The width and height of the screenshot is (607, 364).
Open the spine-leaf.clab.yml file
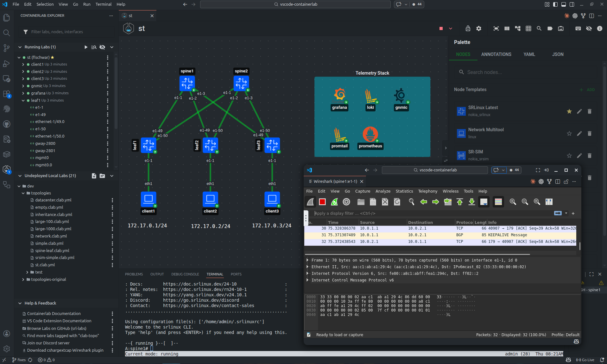52,251
